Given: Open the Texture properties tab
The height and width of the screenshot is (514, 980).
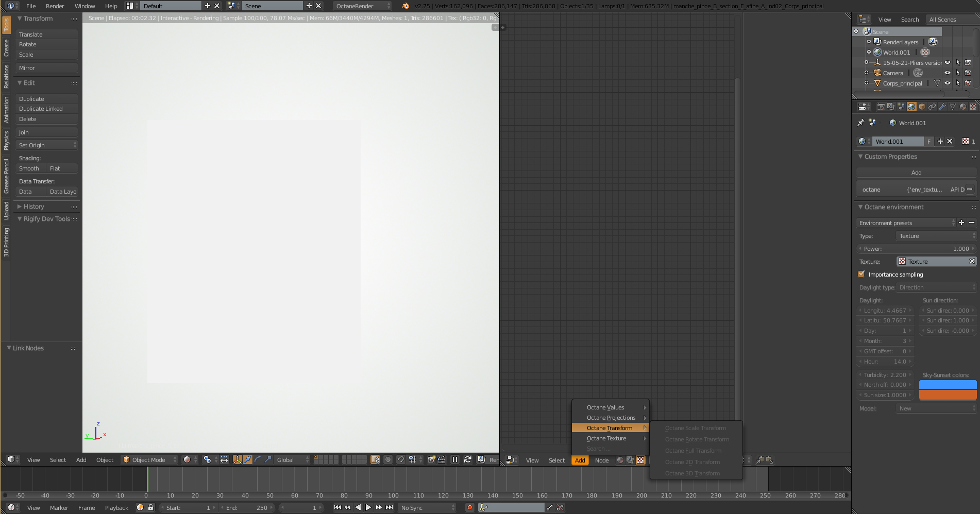Looking at the screenshot, I should [x=973, y=107].
